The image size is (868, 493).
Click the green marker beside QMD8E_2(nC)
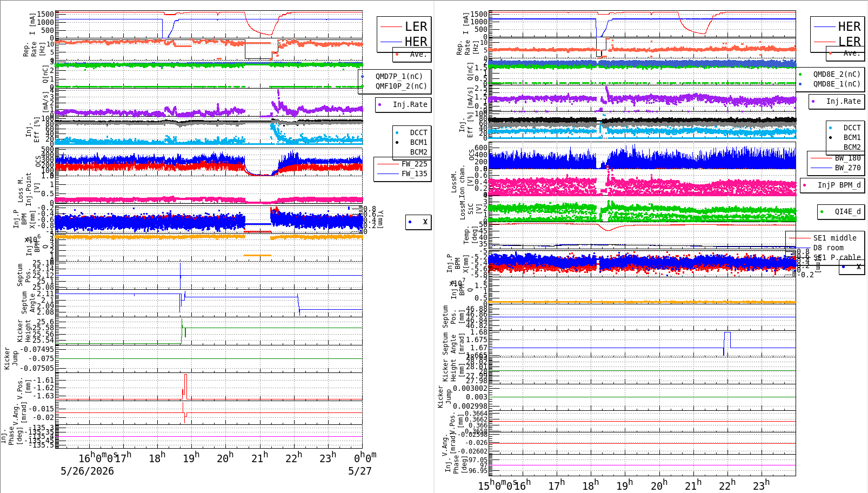tap(800, 74)
